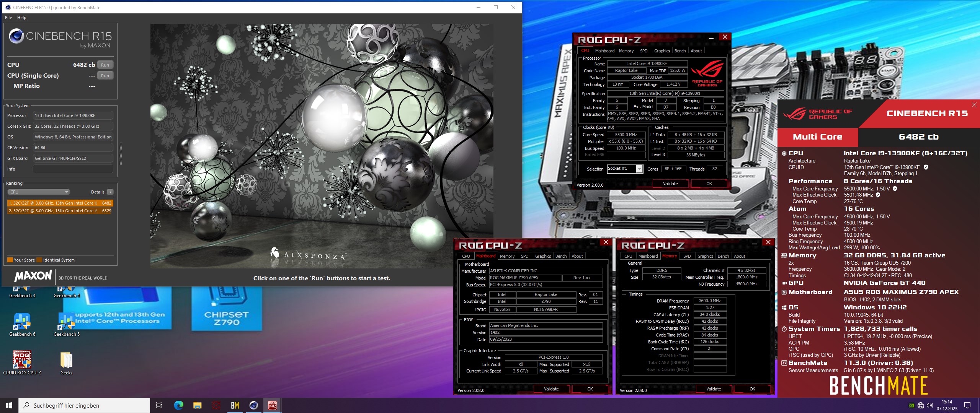This screenshot has height=413, width=980.
Task: Click BenchMate Multi Core score 6482 cb
Action: [918, 137]
